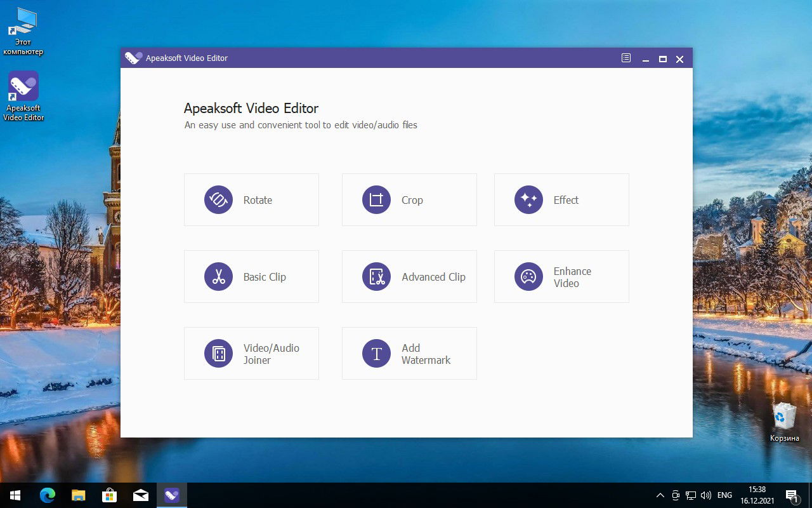Open the Add Watermark tool
The height and width of the screenshot is (508, 812).
[409, 353]
